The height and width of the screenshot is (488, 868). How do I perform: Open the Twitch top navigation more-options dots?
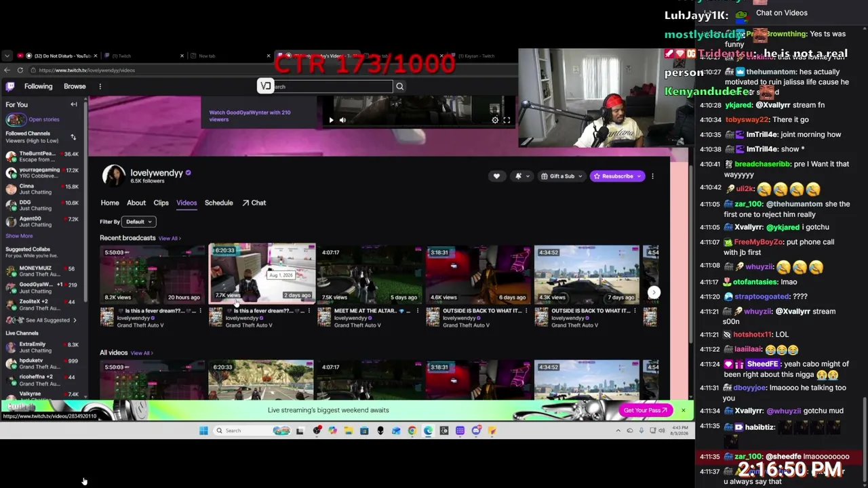[x=100, y=86]
